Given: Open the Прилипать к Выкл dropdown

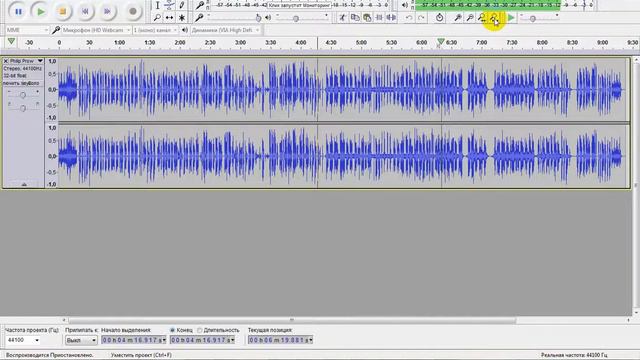Looking at the screenshot, I should [81, 340].
